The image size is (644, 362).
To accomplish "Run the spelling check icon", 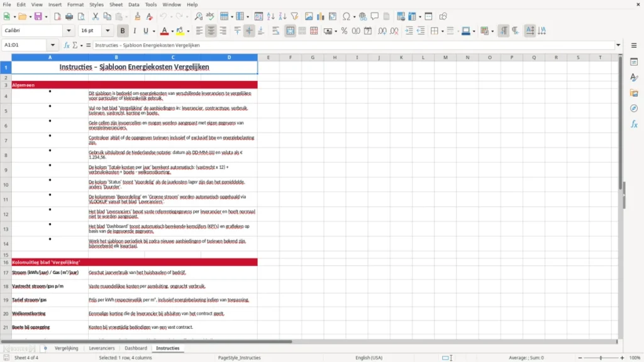I will point(210,16).
